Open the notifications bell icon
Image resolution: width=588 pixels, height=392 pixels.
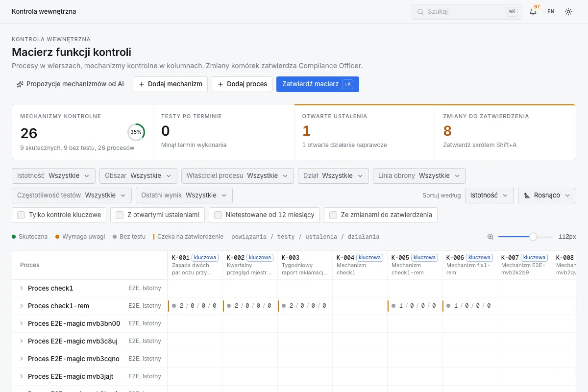533,12
